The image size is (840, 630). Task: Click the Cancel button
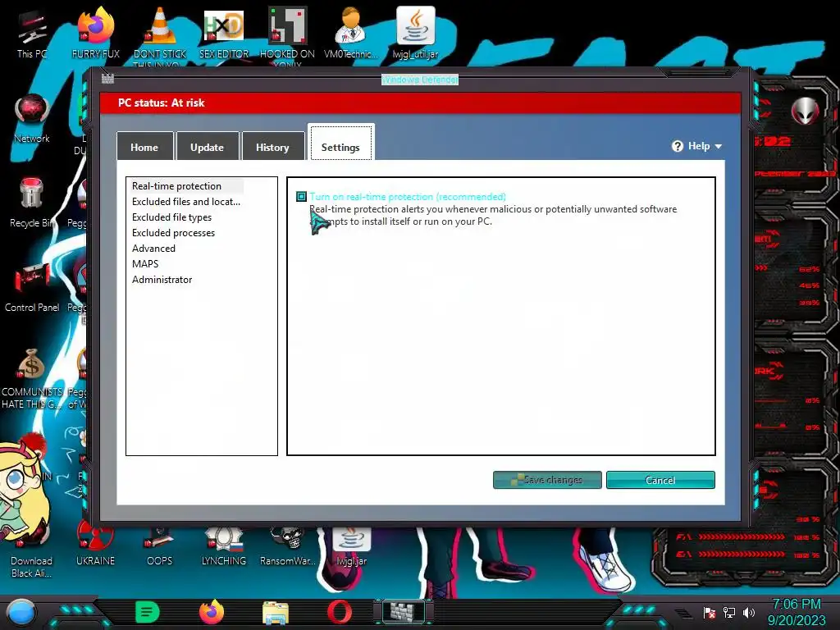click(660, 480)
